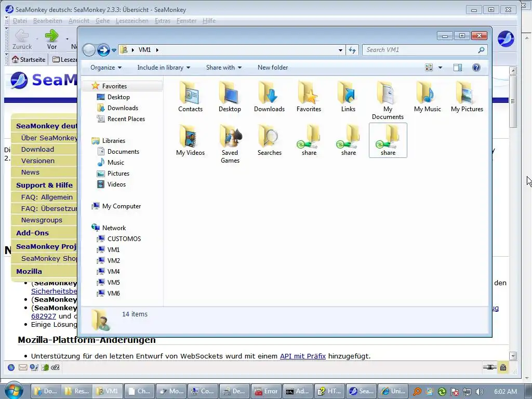Open the Downloads folder icon in file pane
The image size is (532, 399).
point(270,97)
